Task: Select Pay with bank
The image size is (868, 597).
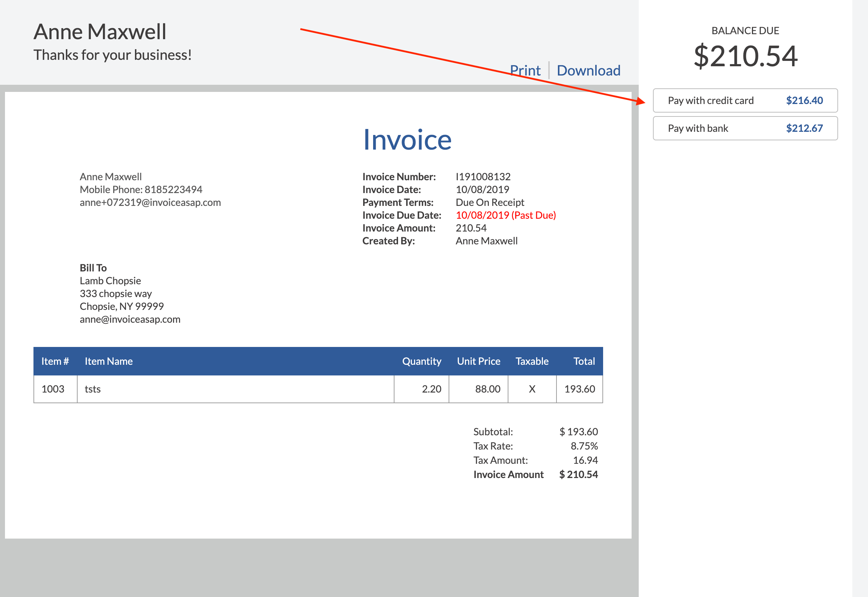Action: tap(697, 128)
